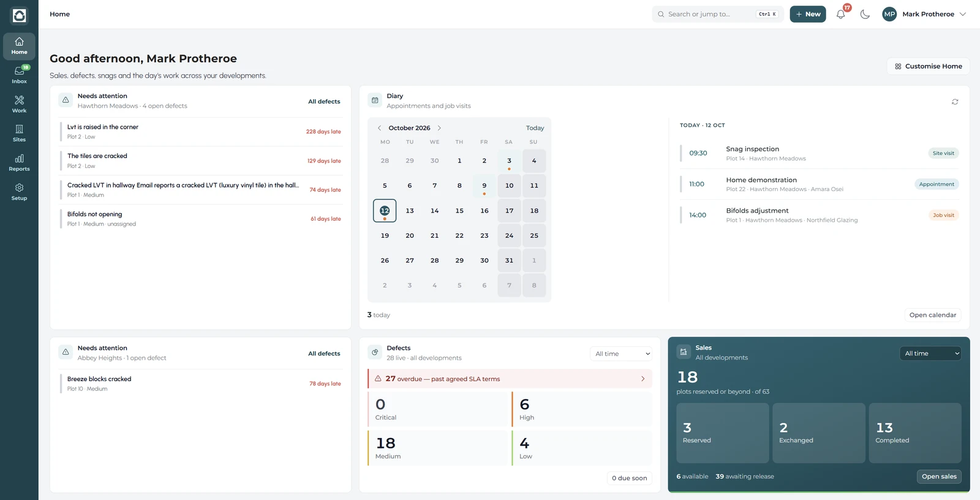Image resolution: width=980 pixels, height=500 pixels.
Task: Focus the Search or jump to field
Action: pyautogui.click(x=718, y=14)
